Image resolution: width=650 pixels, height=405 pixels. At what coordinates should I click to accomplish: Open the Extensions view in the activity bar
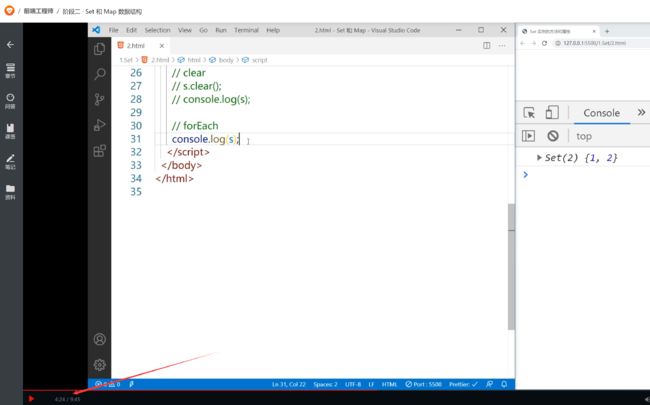point(99,150)
